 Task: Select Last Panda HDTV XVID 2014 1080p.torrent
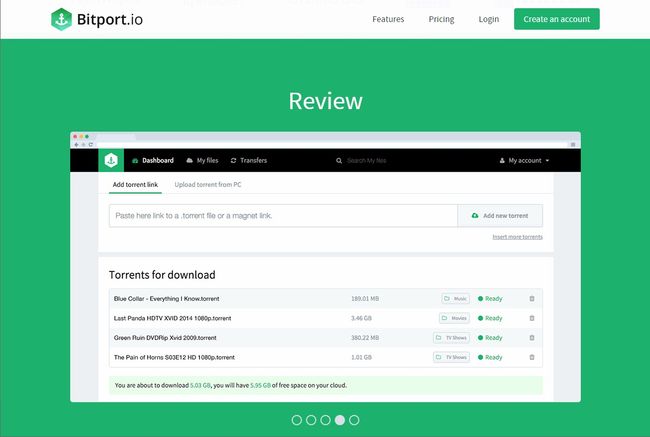[x=172, y=318]
